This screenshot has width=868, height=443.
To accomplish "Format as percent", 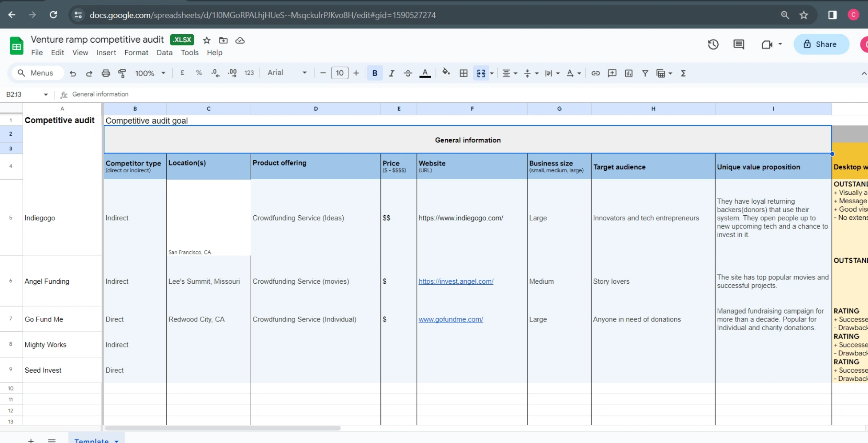I will click(199, 73).
